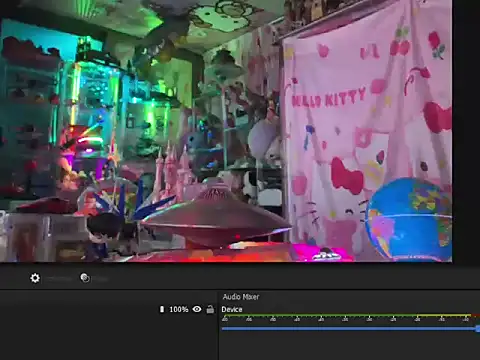
Task: Lock the source with the padlock icon
Action: click(x=210, y=309)
